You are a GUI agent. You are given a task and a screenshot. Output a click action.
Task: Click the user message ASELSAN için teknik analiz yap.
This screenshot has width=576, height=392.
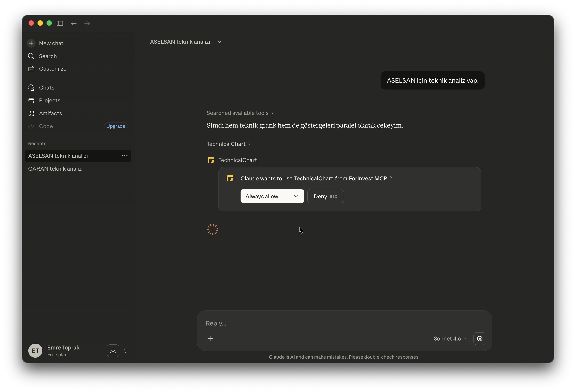432,81
